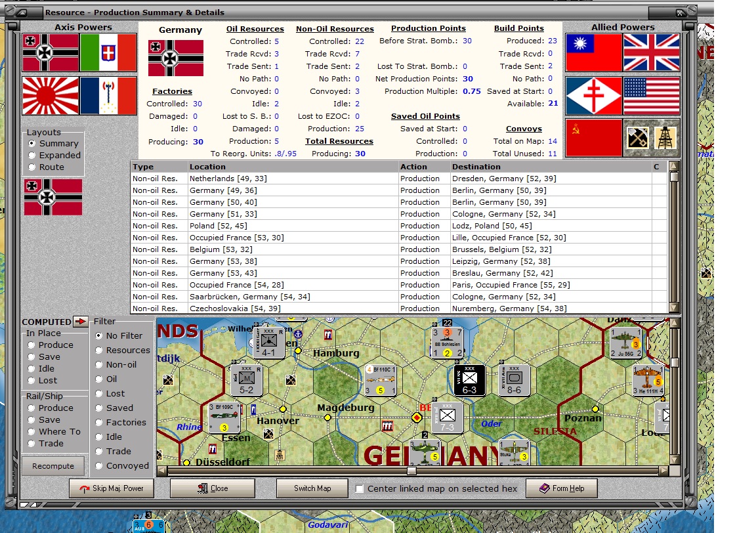The image size is (756, 533).
Task: Open Form Help
Action: 562,488
